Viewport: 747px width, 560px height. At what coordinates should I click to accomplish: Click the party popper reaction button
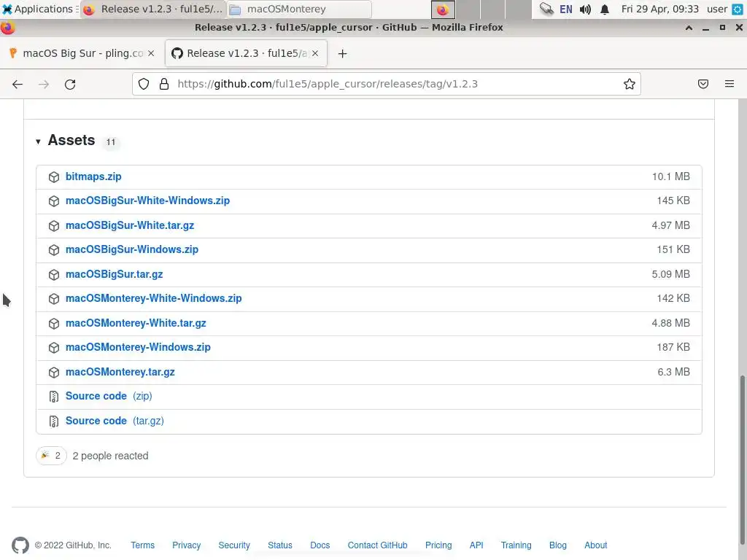[51, 456]
